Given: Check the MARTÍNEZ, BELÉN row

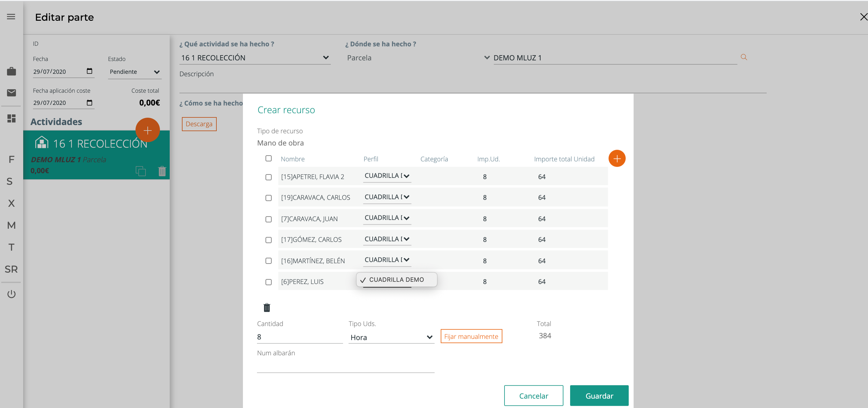Looking at the screenshot, I should click(x=269, y=261).
